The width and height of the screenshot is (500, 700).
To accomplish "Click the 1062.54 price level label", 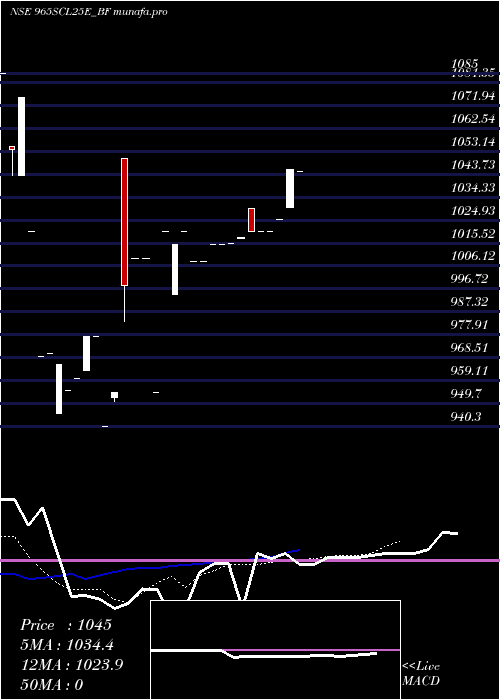I will (x=473, y=119).
